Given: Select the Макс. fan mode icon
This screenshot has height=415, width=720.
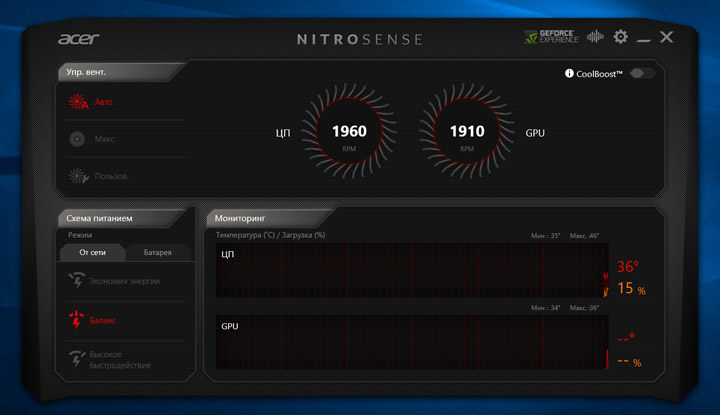Looking at the screenshot, I should click(x=77, y=139).
